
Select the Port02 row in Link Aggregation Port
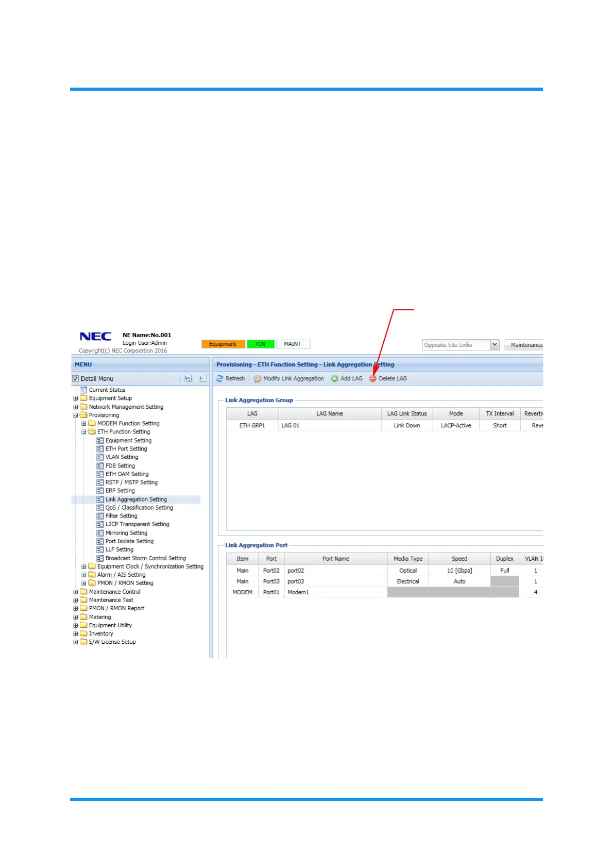coord(385,571)
